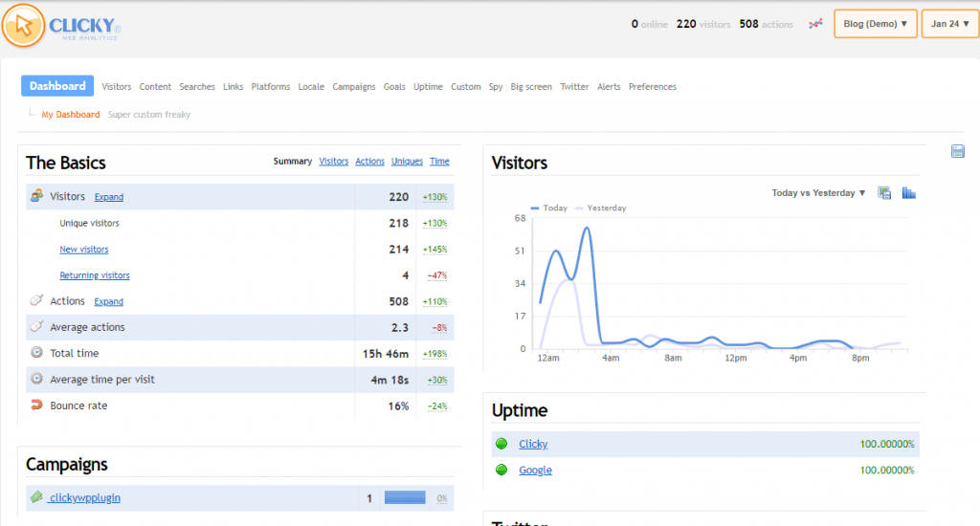Open the clickywpplugin campaign link
Image resolution: width=980 pixels, height=526 pixels.
click(84, 498)
